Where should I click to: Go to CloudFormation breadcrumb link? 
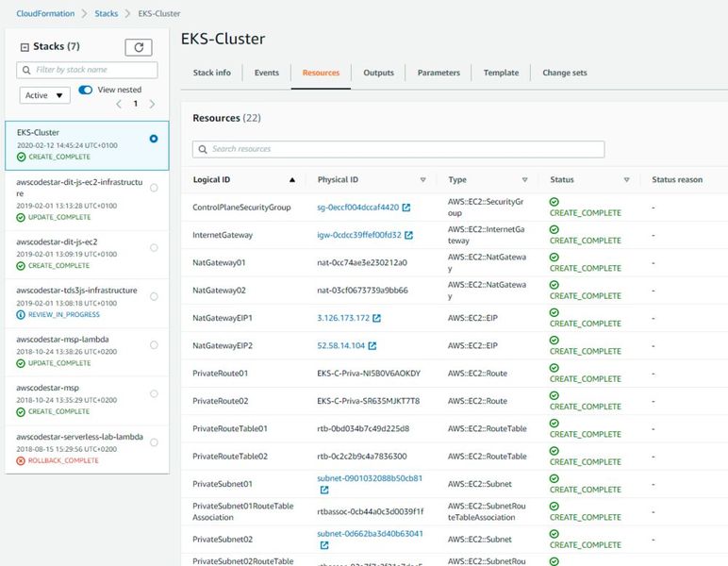[x=45, y=13]
